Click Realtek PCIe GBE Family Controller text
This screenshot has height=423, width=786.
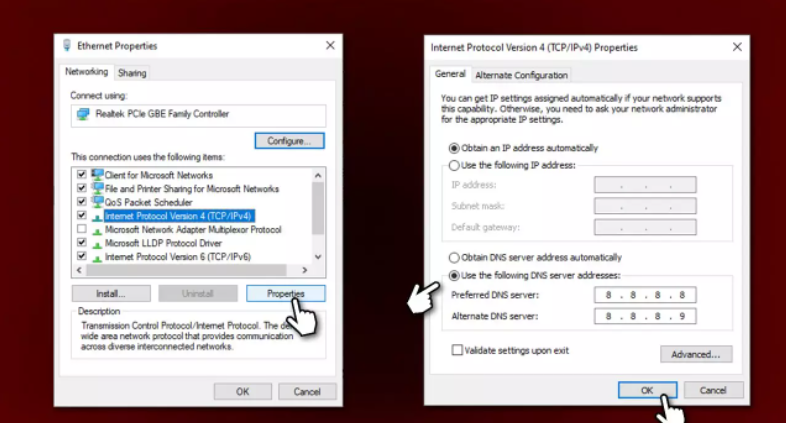[x=162, y=114]
